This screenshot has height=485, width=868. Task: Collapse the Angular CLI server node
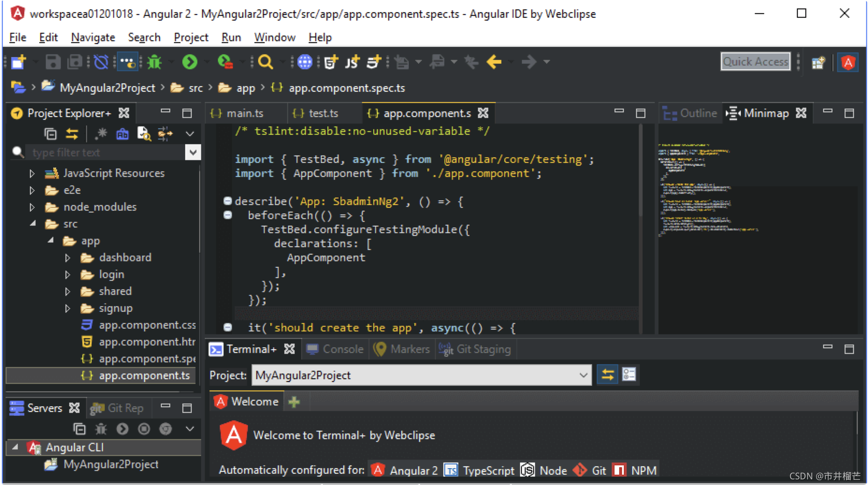(x=15, y=447)
